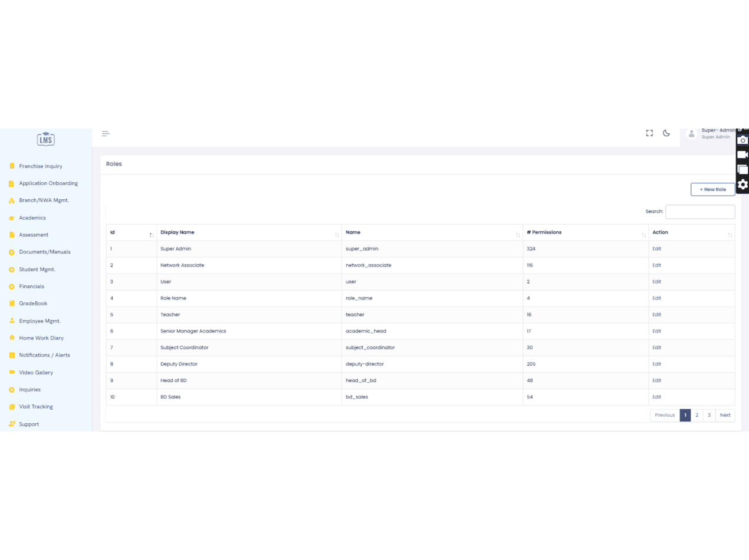Click the settings gear on the side panel
This screenshot has height=560, width=749.
743,185
